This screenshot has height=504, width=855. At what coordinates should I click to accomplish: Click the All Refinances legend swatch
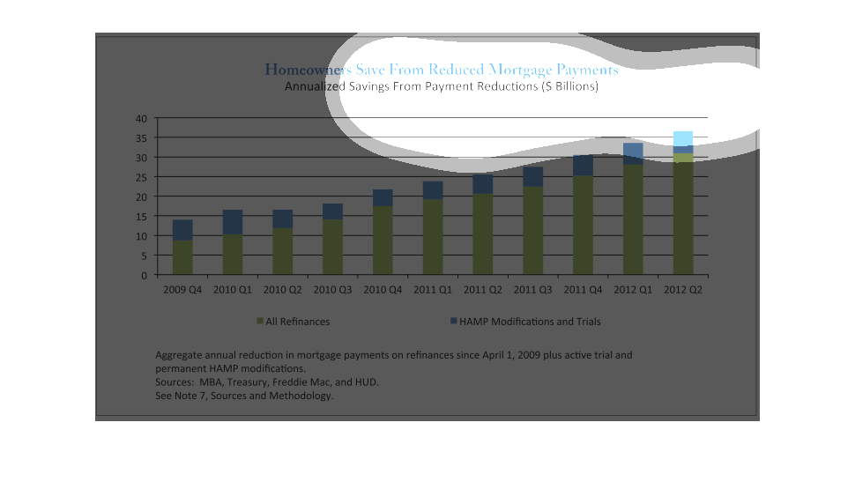point(260,321)
